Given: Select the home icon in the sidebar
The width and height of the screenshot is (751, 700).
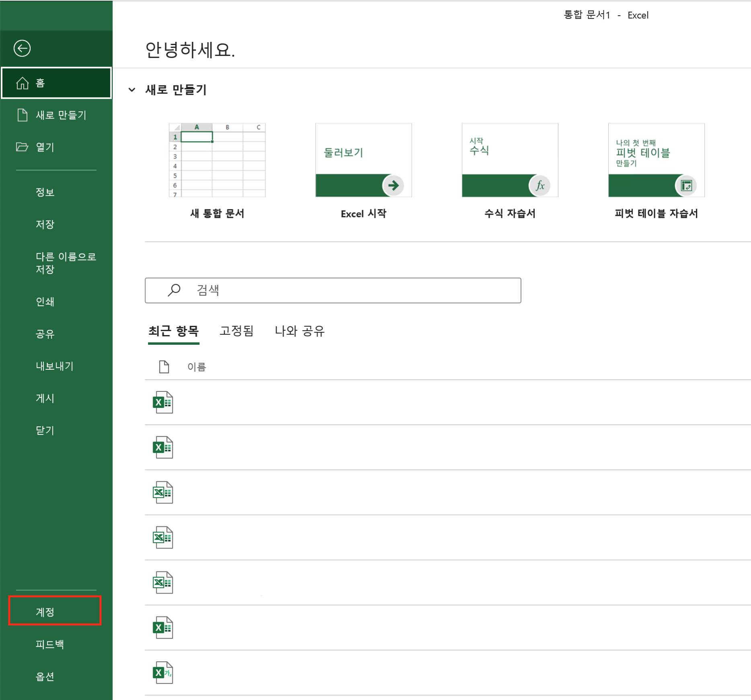Looking at the screenshot, I should tap(23, 83).
